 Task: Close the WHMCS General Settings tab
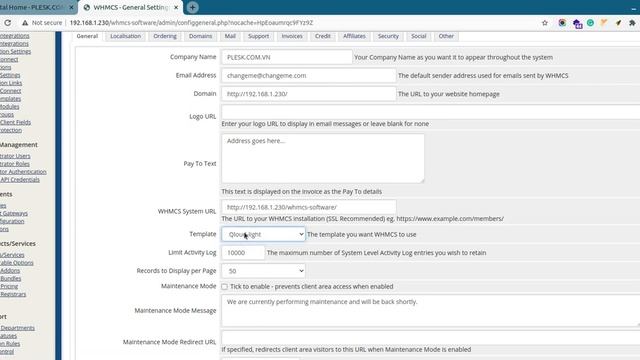point(176,7)
